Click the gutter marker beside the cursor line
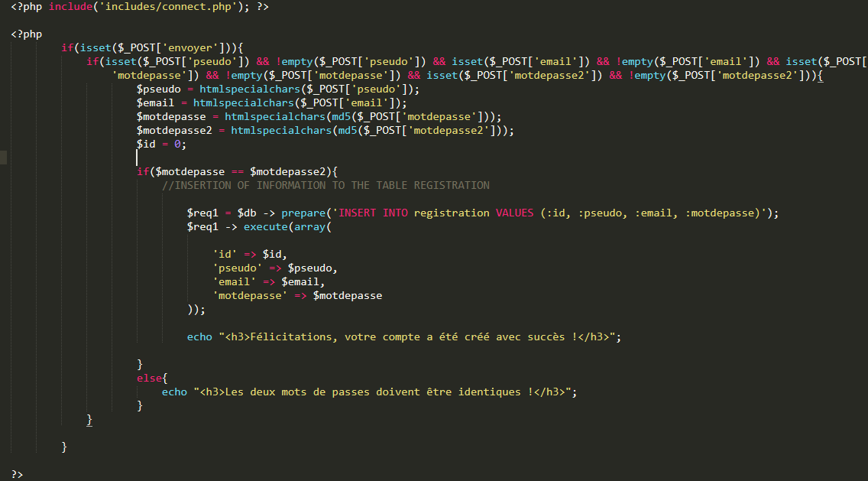 point(3,158)
